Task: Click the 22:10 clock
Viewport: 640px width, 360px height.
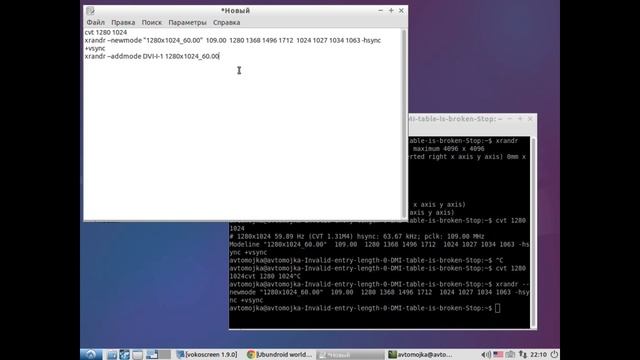Action: tap(538, 355)
